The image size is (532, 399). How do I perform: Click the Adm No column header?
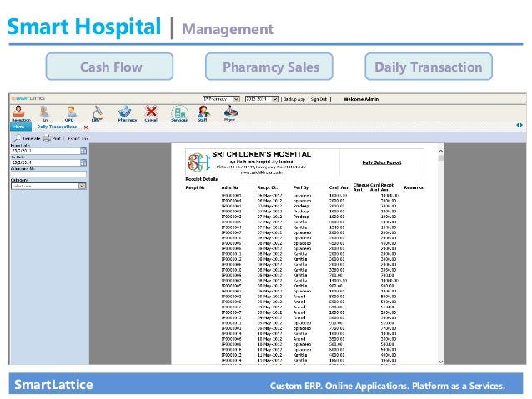pos(229,187)
